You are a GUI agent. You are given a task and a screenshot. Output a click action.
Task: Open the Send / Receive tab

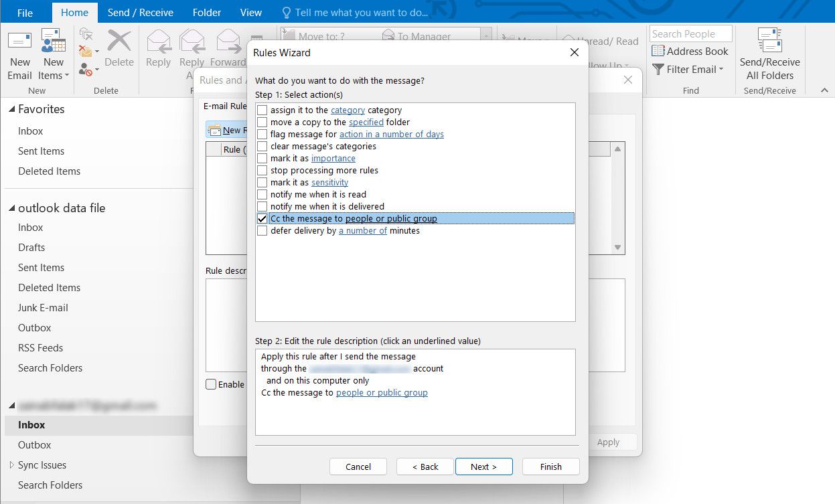(x=140, y=13)
